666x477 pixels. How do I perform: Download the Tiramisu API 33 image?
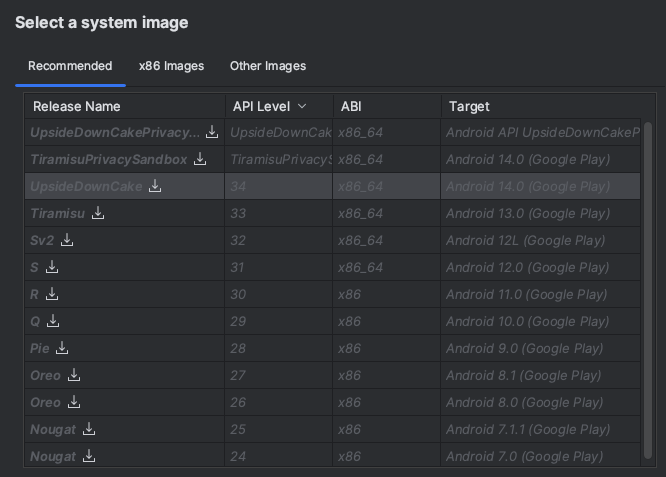[x=98, y=213]
